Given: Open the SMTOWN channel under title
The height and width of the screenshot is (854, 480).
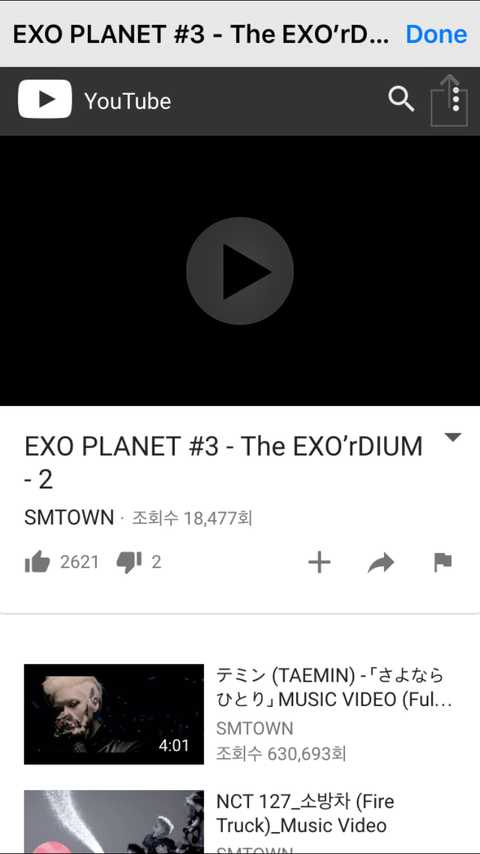Looking at the screenshot, I should click(x=69, y=517).
